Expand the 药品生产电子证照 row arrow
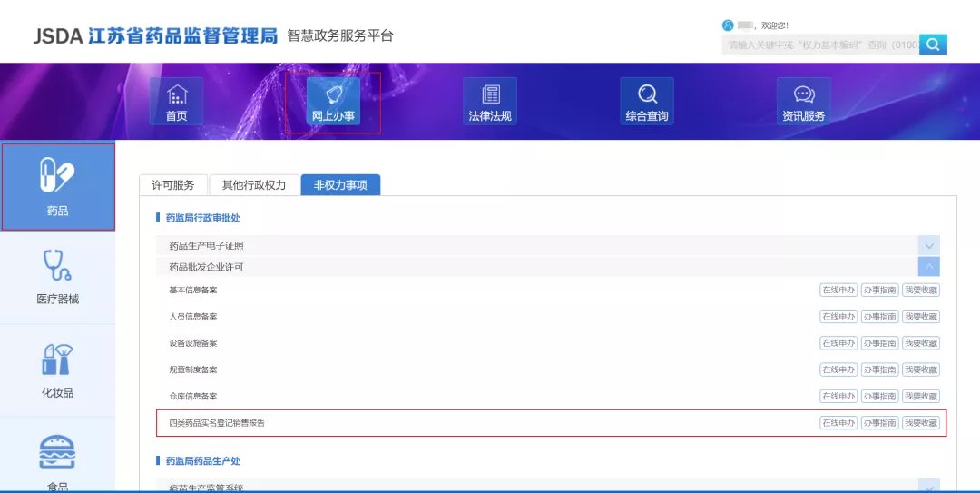This screenshot has height=493, width=980. (x=929, y=246)
